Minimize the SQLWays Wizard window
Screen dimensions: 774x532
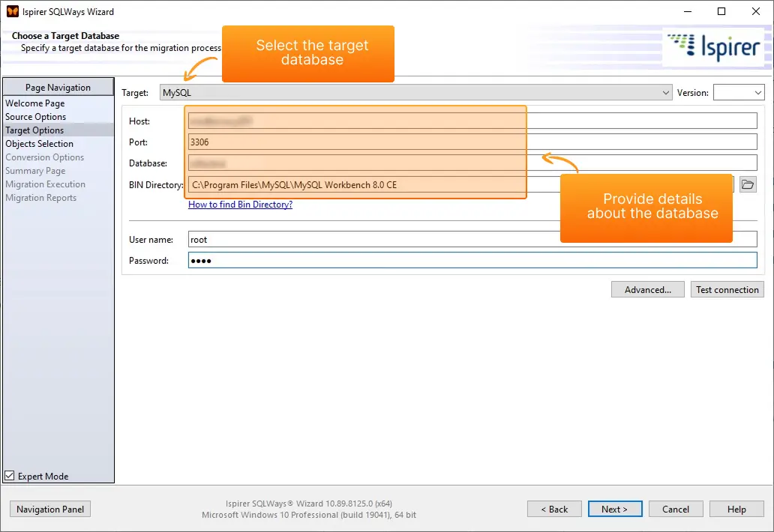[688, 11]
